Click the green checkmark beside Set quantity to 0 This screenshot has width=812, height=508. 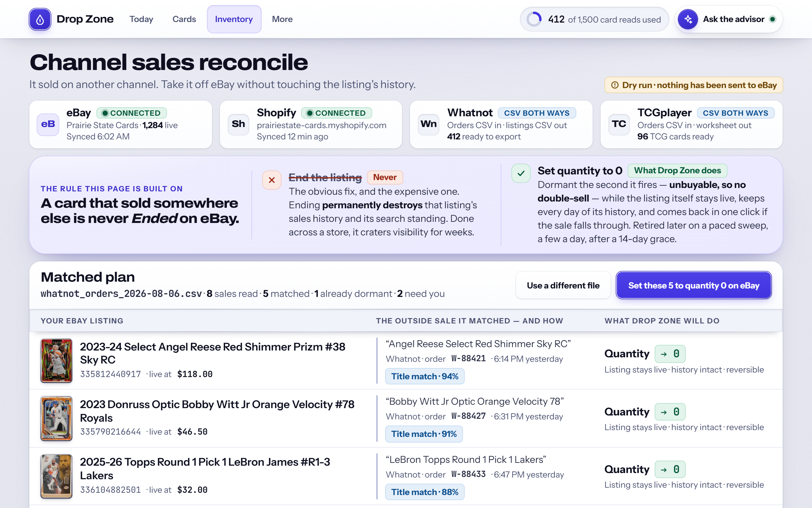[x=521, y=173]
